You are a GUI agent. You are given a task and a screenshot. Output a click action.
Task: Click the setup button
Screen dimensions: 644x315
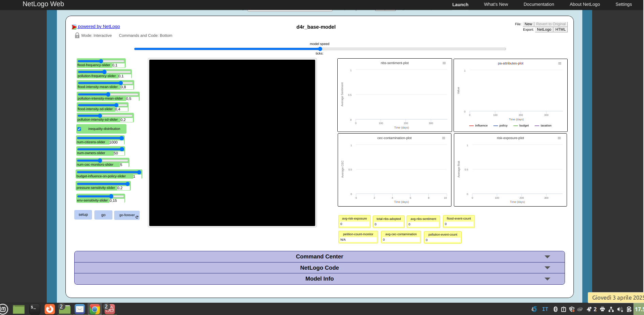tap(83, 215)
